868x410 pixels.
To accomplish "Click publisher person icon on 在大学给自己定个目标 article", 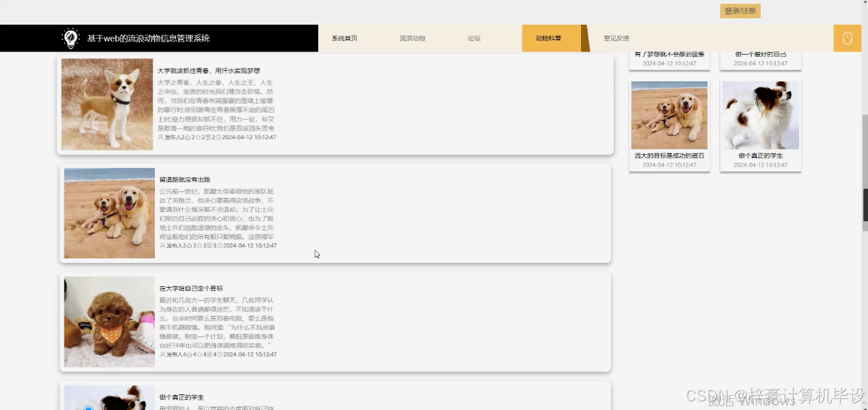I will 162,355.
